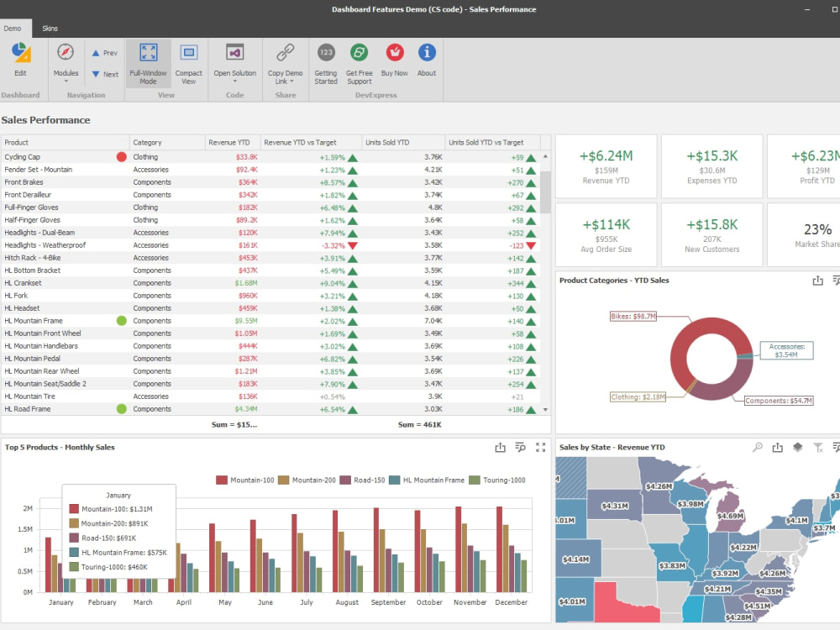This screenshot has height=630, width=840.
Task: Open Top 5 Products inspect data icon
Action: click(x=520, y=448)
